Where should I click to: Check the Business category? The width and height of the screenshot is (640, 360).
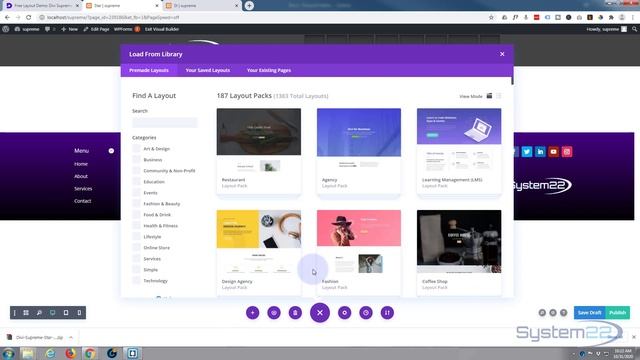point(136,160)
